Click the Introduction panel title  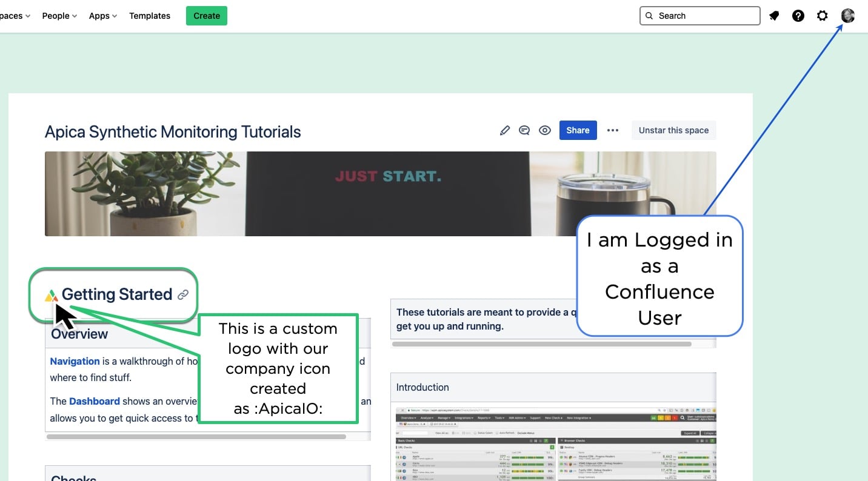coord(422,387)
